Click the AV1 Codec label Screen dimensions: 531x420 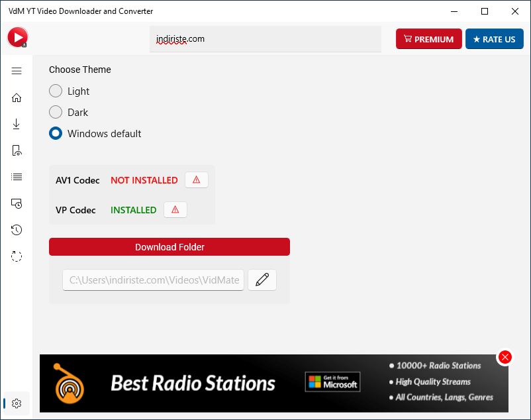point(77,180)
